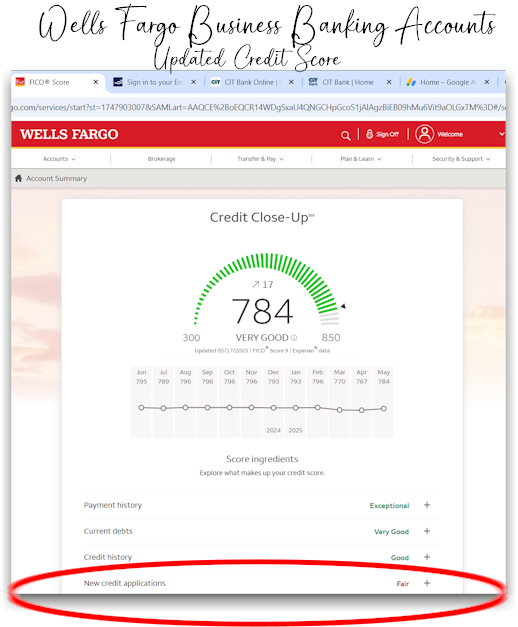Expand the Welcome chevron menu
This screenshot has height=627, width=518.
[502, 134]
